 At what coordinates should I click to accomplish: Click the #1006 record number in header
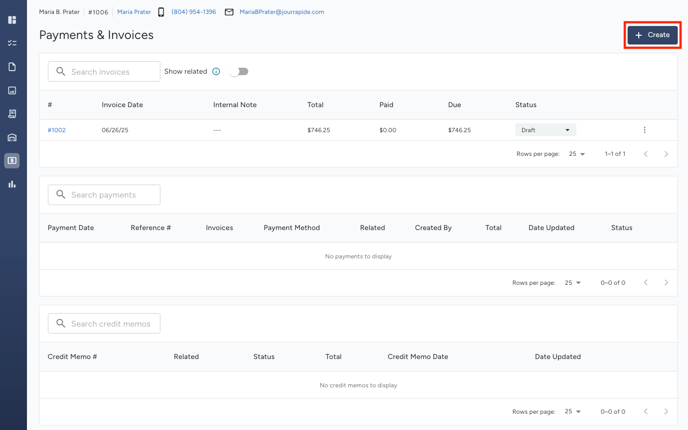[x=98, y=12]
